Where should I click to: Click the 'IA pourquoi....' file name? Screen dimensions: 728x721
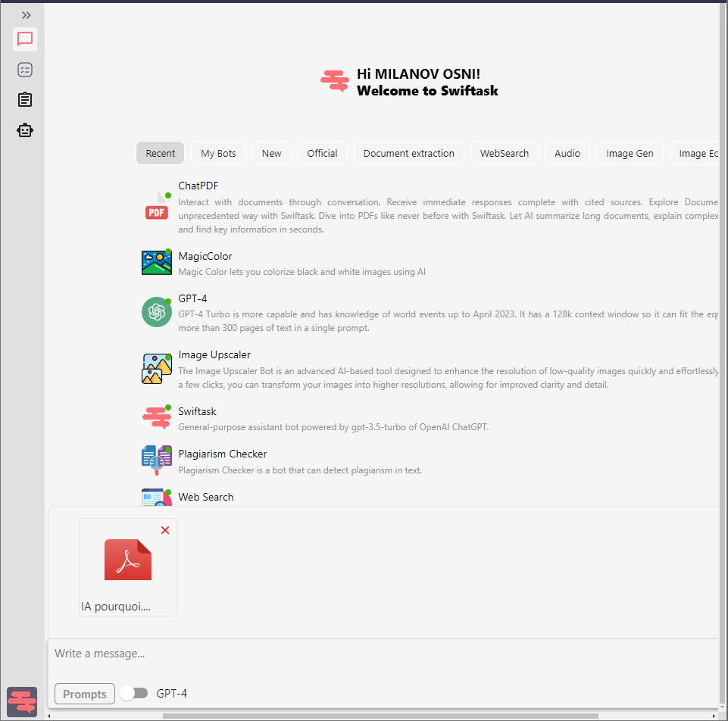click(x=116, y=607)
